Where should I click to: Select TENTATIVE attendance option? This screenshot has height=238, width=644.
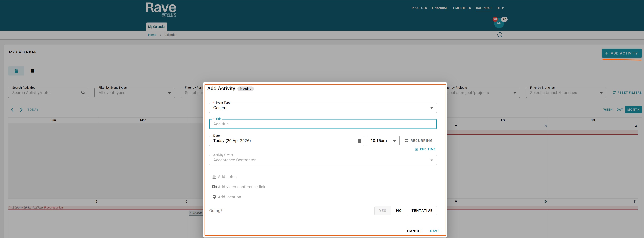tap(422, 211)
